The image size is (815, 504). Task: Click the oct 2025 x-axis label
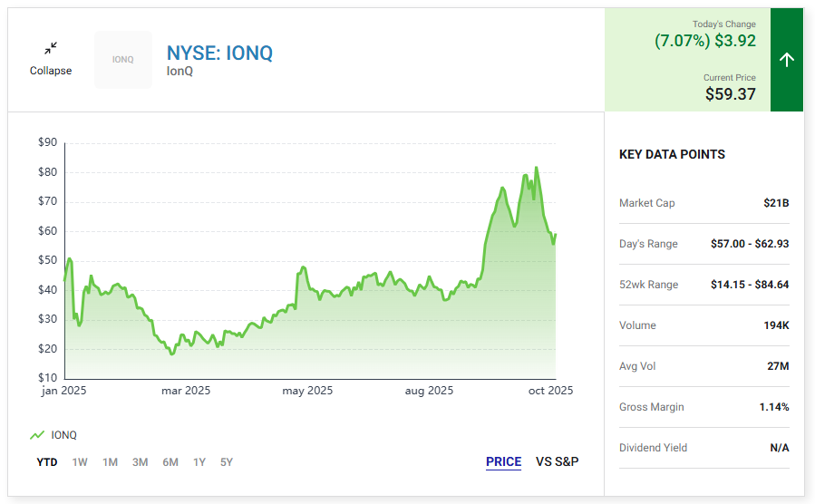click(x=550, y=391)
